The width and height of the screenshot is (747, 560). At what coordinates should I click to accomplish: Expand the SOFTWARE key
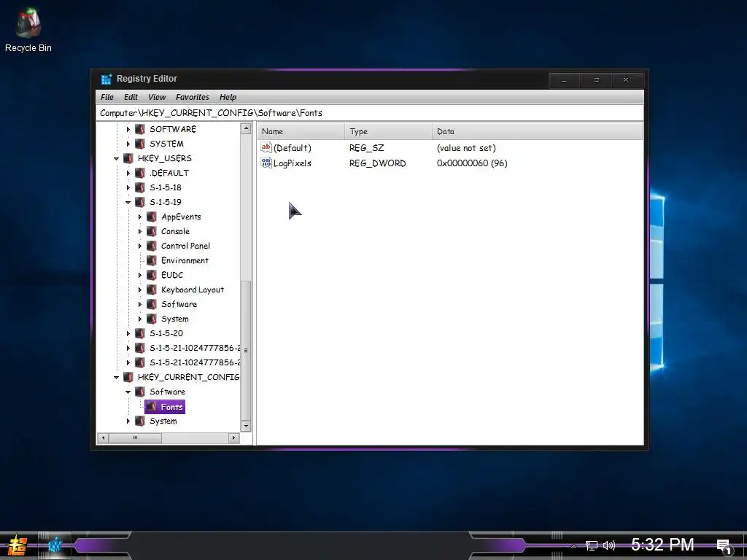point(128,129)
